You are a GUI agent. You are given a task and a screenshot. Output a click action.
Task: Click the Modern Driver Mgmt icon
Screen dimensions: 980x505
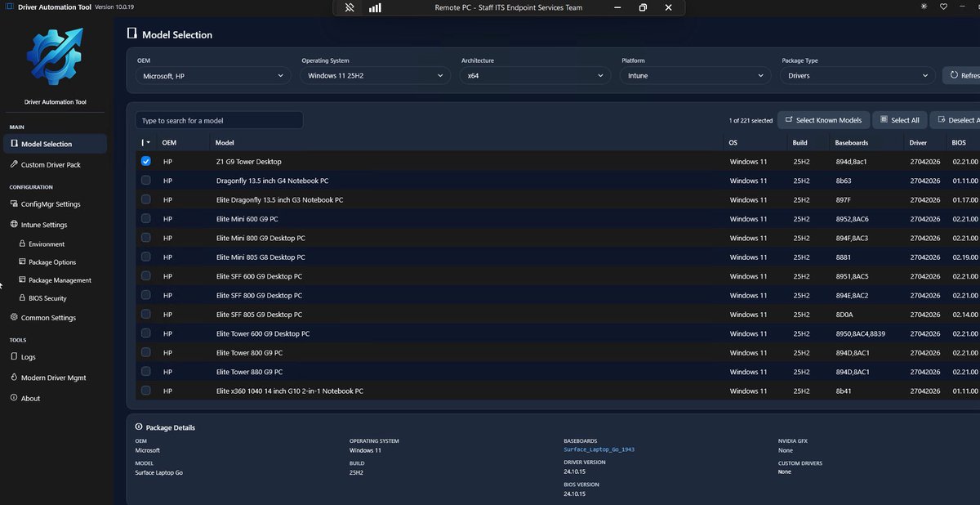(14, 378)
